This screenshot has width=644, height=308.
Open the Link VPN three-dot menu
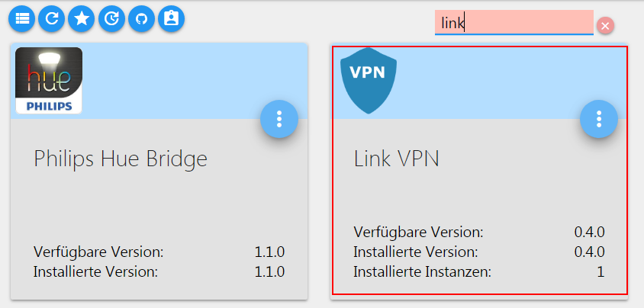(599, 119)
